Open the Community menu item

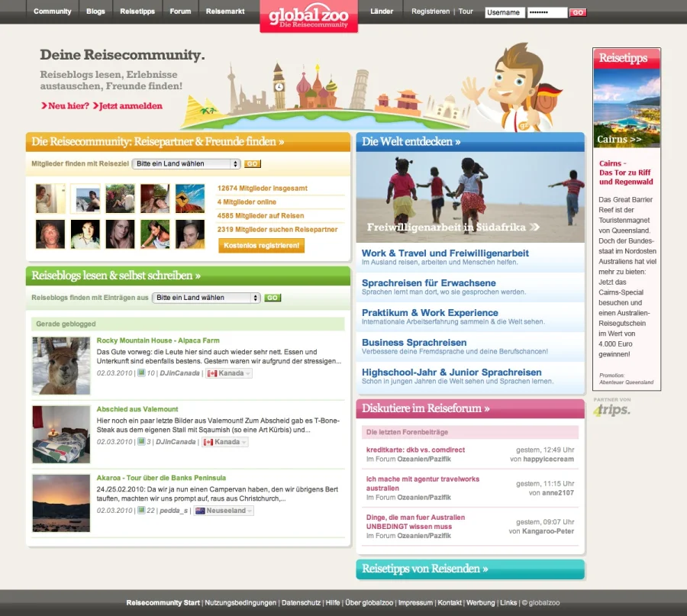(x=53, y=11)
